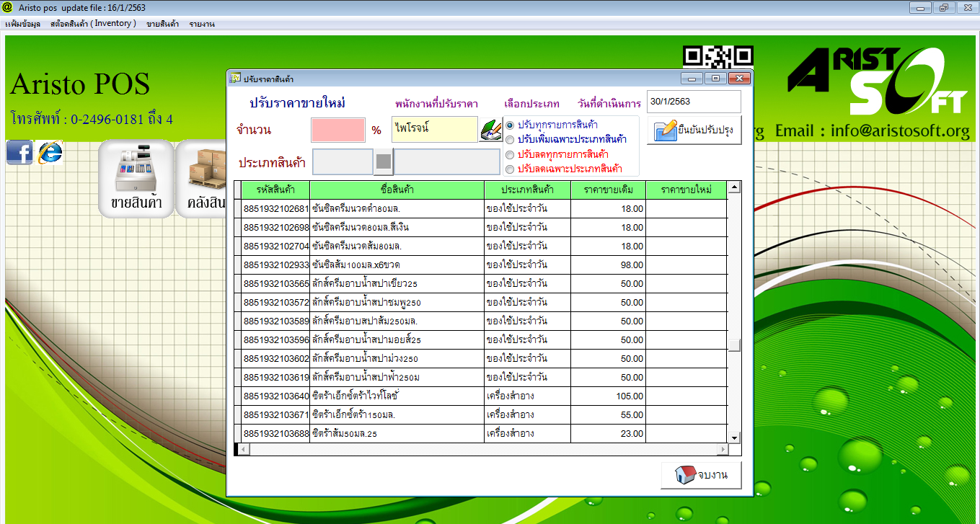Open the รายงาน menu

point(202,24)
